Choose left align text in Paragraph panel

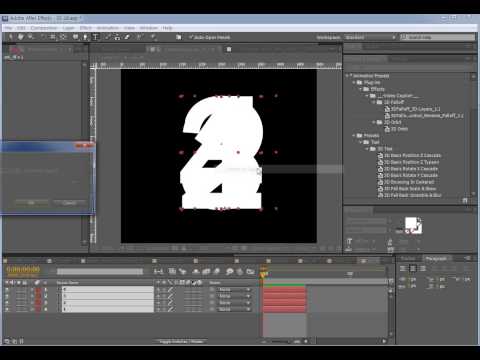coord(403,268)
